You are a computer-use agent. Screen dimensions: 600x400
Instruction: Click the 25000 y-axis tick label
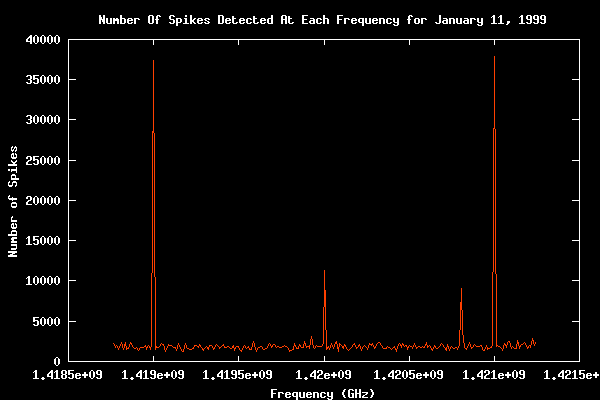coord(43,160)
